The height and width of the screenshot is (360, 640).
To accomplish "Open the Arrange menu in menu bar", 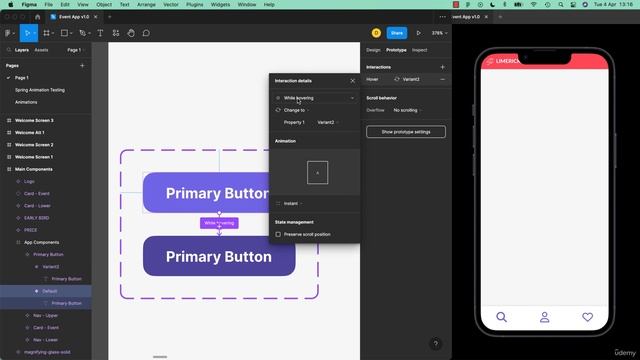I will tap(146, 4).
